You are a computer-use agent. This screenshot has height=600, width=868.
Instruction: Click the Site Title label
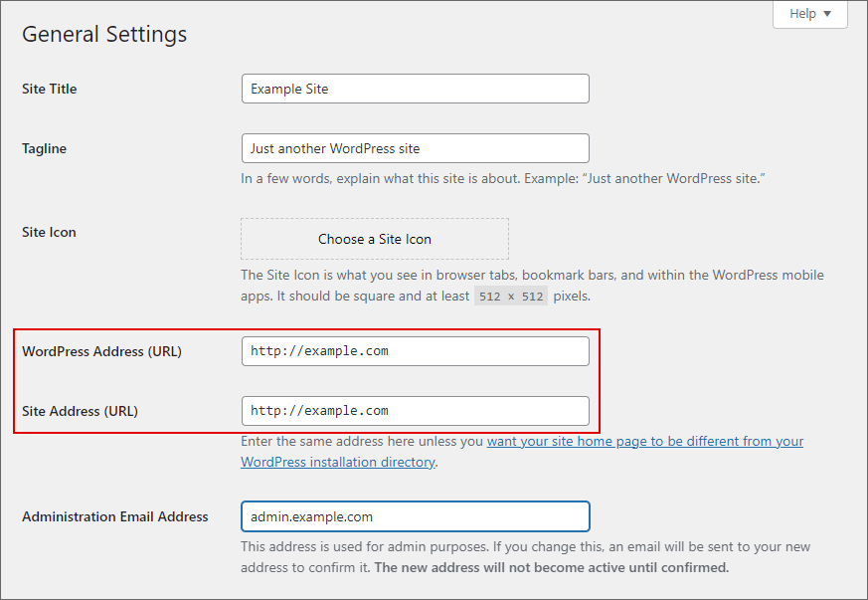50,89
